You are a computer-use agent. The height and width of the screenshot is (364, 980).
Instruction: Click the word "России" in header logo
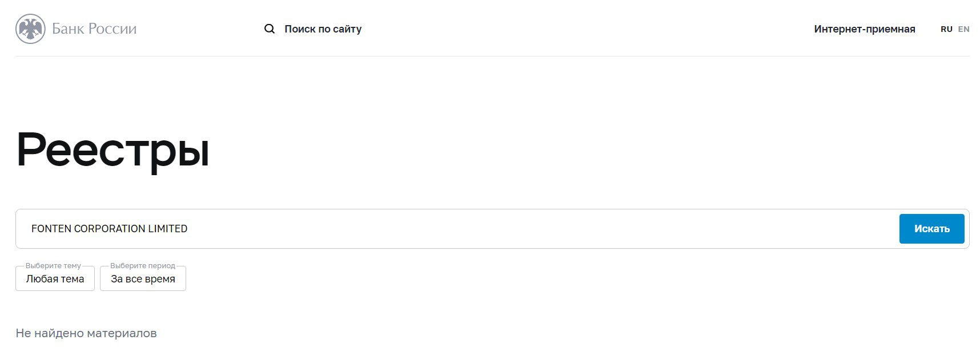click(x=113, y=29)
